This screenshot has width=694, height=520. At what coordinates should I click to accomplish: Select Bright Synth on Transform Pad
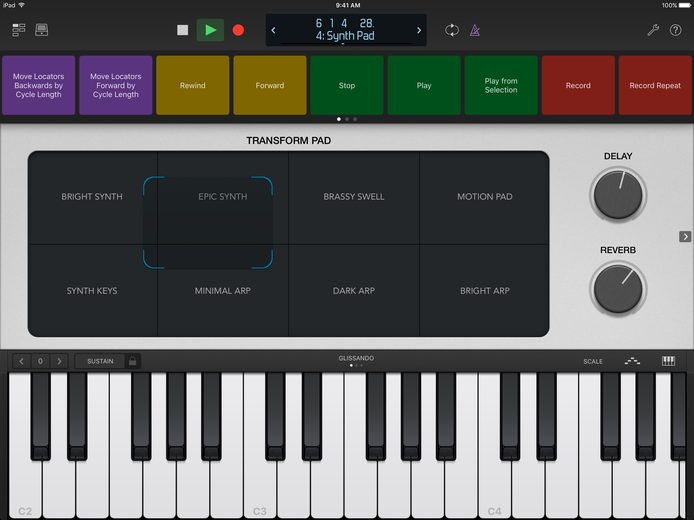pos(92,196)
